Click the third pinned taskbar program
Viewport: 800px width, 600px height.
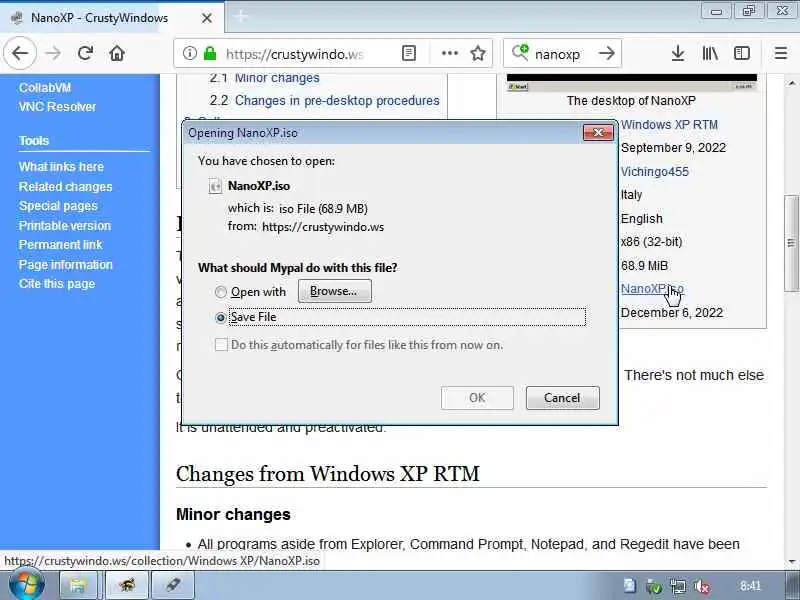pos(172,585)
